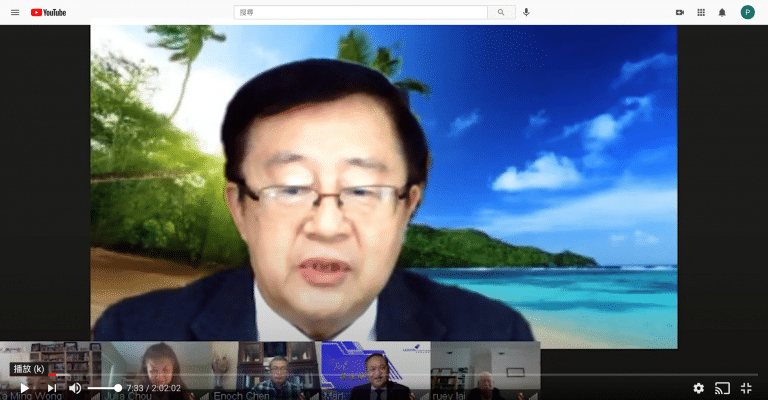Exit full screen mode
The height and width of the screenshot is (400, 768).
[x=746, y=388]
